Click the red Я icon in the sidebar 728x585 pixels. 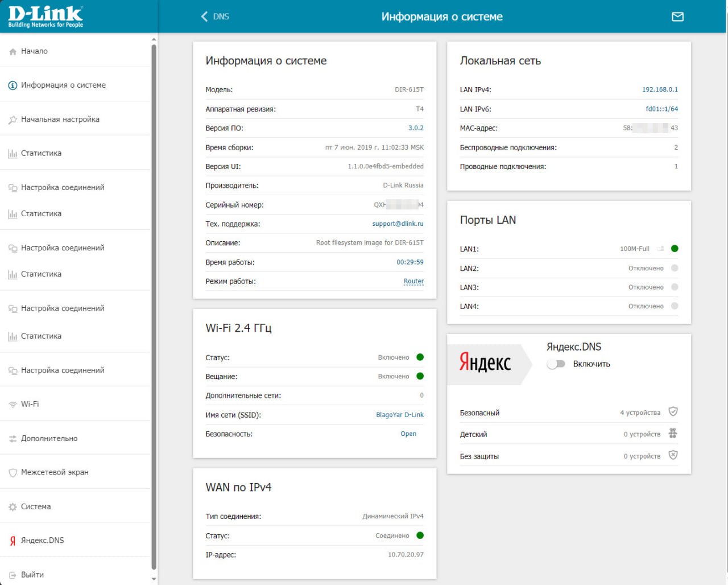13,541
